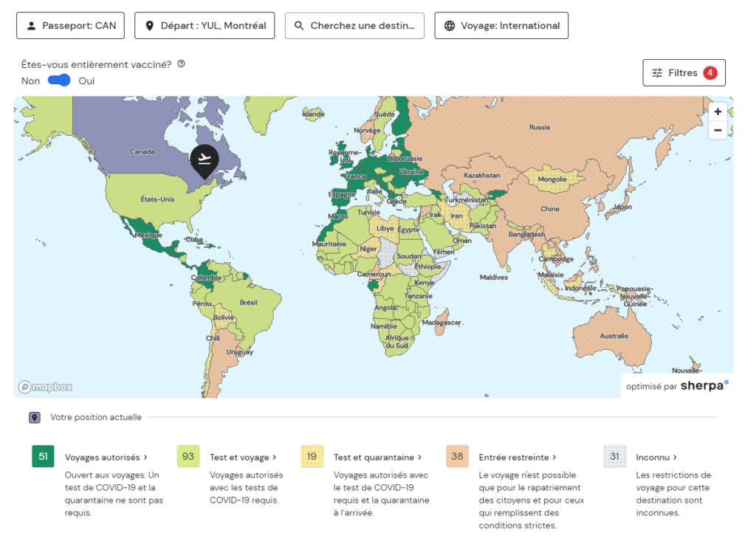Screen dimensions: 756x544
Task: Click the airplane departure pin on map
Action: [204, 159]
